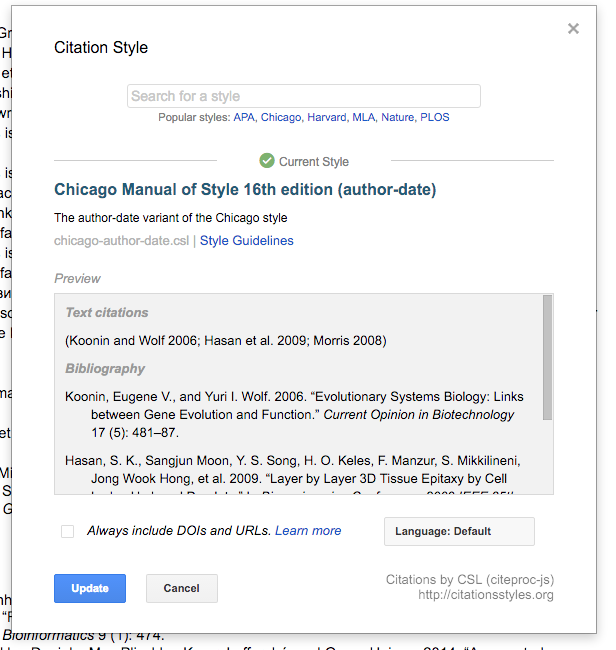Choose the Harvard popular style
This screenshot has height=650, width=616.
pos(327,117)
